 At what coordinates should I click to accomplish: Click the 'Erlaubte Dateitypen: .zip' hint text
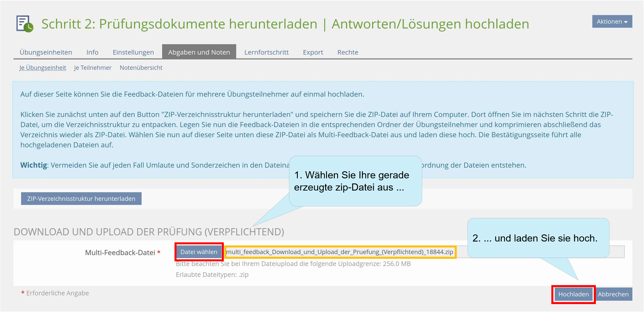(x=212, y=275)
